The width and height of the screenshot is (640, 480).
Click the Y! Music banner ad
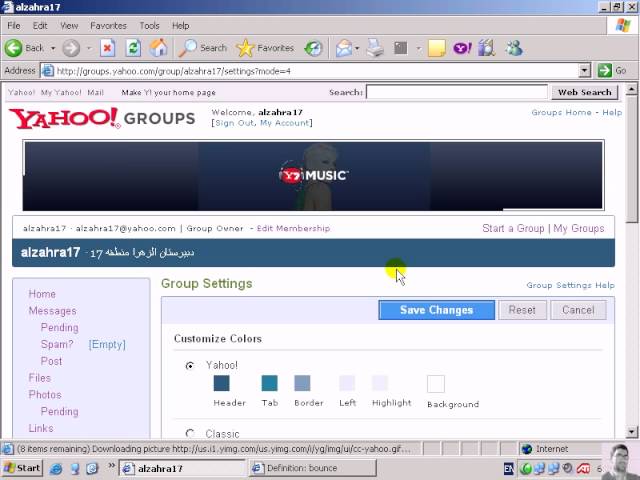point(313,176)
